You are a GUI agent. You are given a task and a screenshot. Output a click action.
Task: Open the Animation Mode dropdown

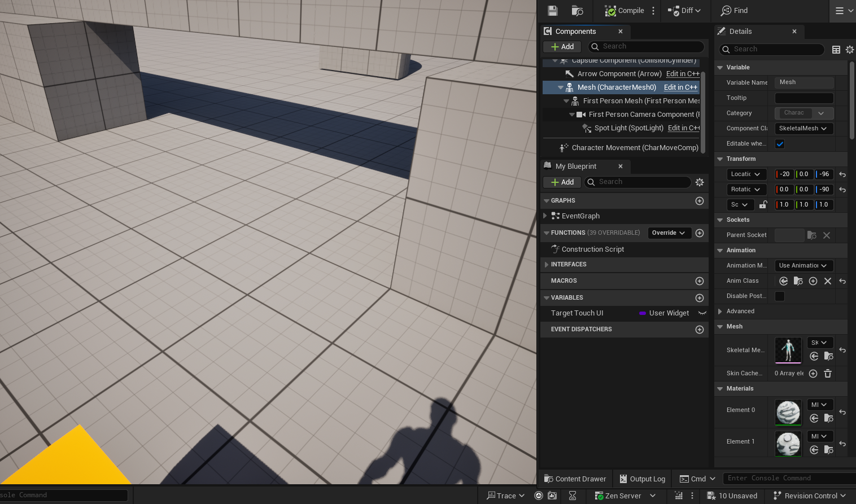click(x=803, y=266)
